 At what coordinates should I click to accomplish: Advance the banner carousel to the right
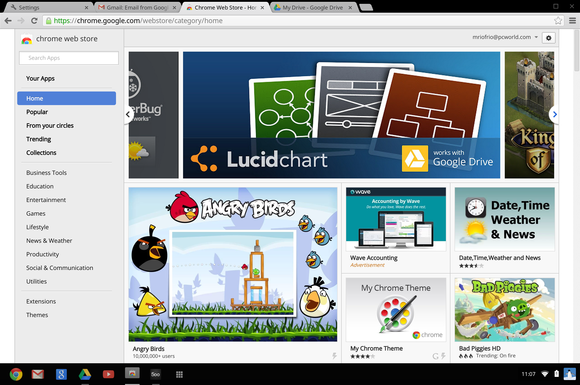tap(554, 114)
